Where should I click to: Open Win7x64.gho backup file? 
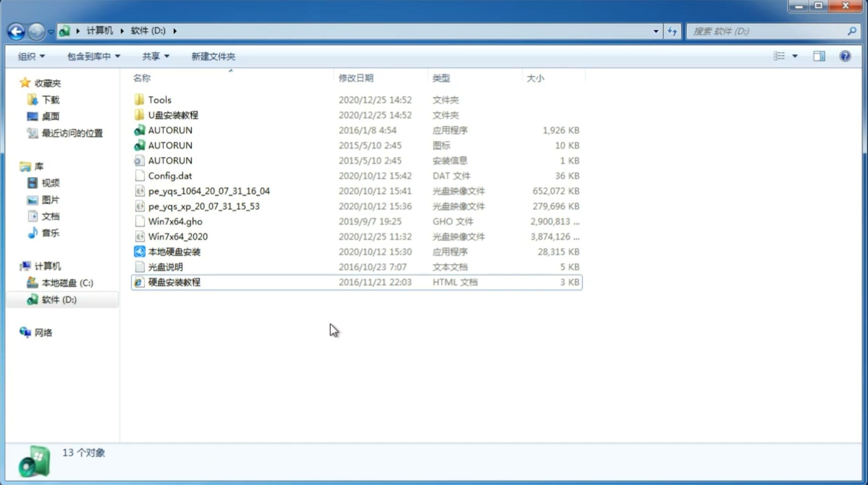175,221
